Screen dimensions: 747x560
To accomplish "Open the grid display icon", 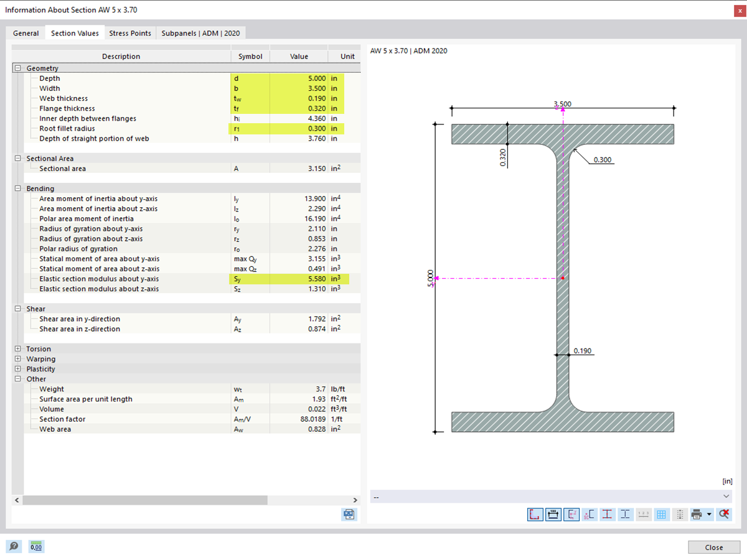I will [662, 515].
